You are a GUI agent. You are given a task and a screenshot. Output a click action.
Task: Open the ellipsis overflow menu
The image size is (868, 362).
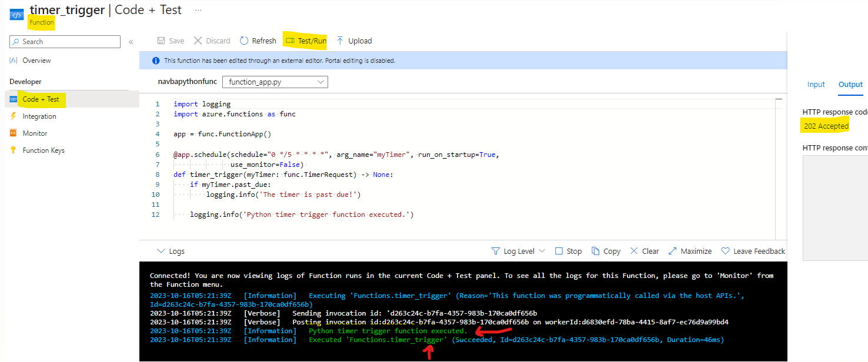pyautogui.click(x=198, y=9)
